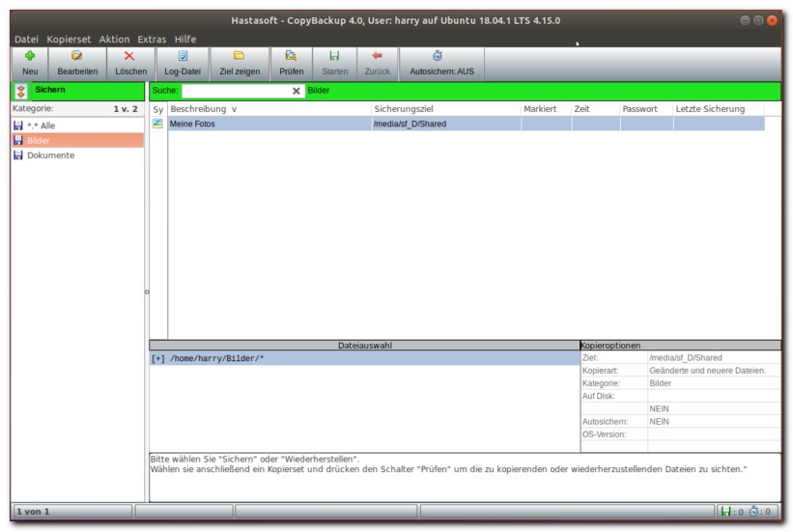
Task: Click Ziel zeigen folder icon
Action: pos(240,57)
